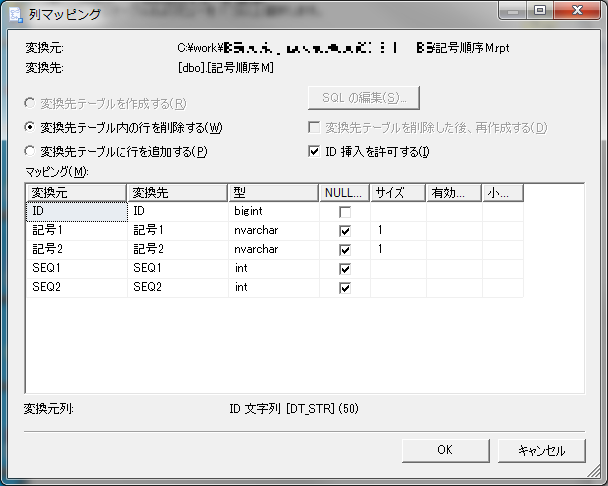608x486 pixels.
Task: Open destination cell ID dropdown
Action: 178,212
